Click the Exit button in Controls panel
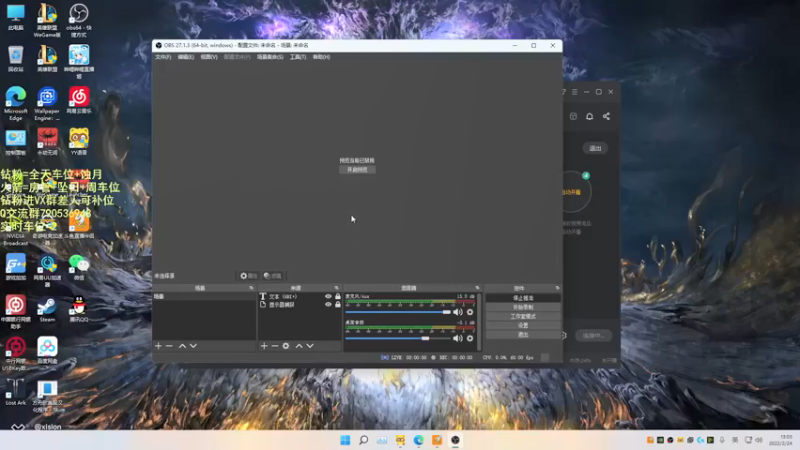 tap(523, 335)
